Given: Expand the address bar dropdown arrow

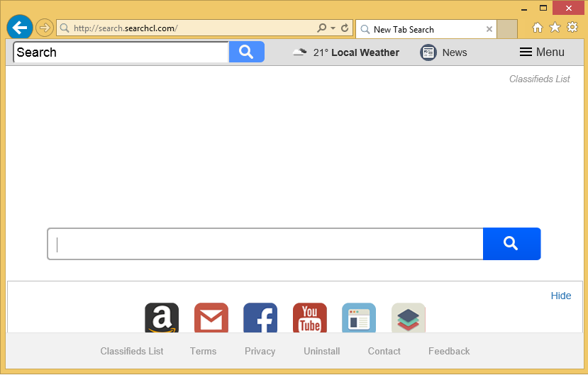Looking at the screenshot, I should 333,28.
